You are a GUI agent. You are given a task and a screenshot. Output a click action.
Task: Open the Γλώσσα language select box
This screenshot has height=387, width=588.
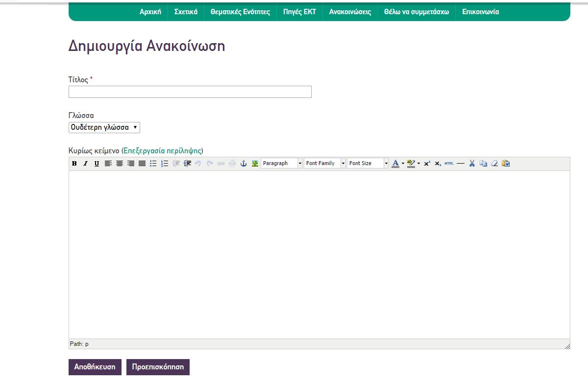pos(104,127)
